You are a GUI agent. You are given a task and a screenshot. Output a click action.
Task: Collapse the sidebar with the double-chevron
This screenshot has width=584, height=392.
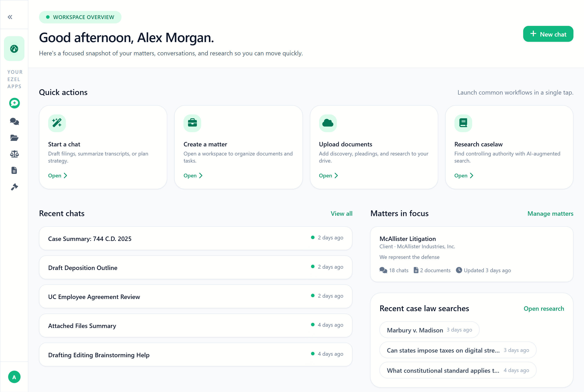10,17
